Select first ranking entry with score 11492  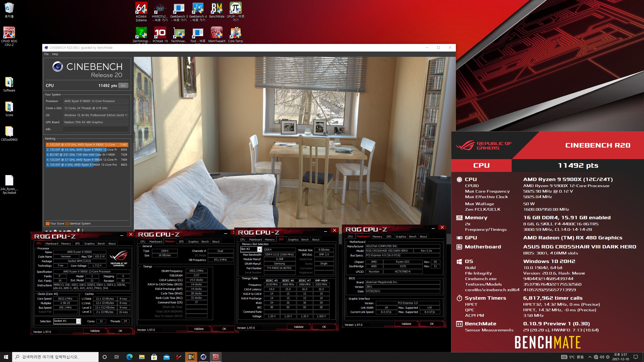(x=87, y=145)
